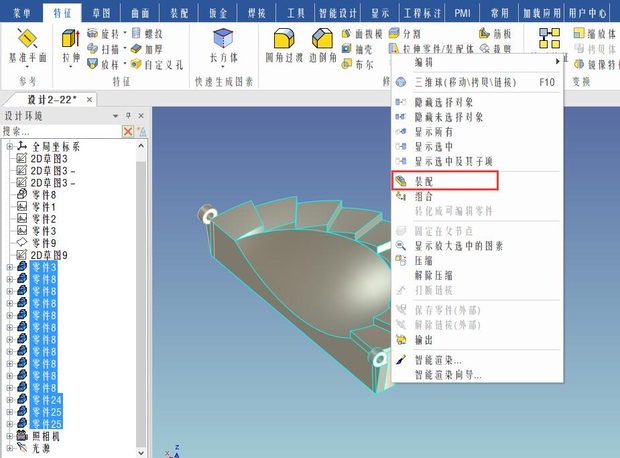Viewport: 620px width, 458px height.
Task: Choose 隐藏选择对象 in the context menu
Action: tap(477, 102)
